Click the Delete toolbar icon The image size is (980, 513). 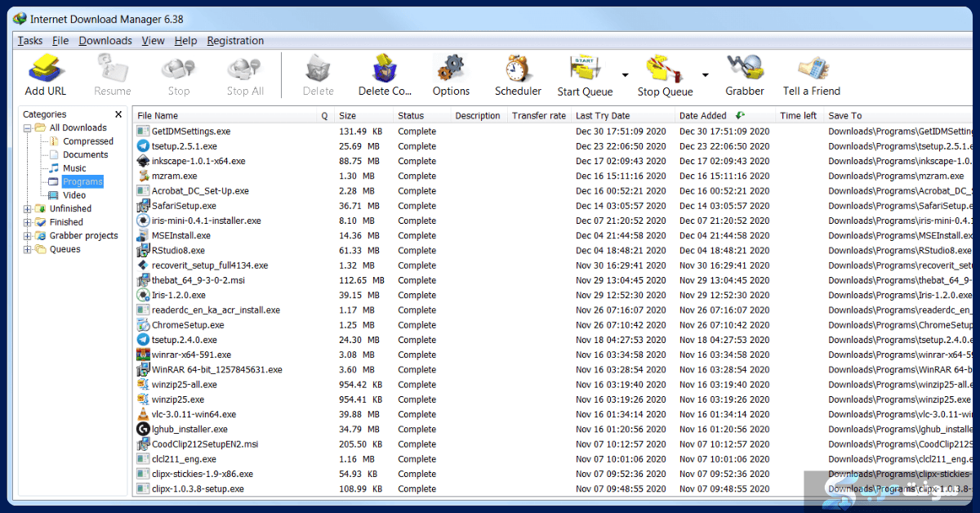[318, 69]
